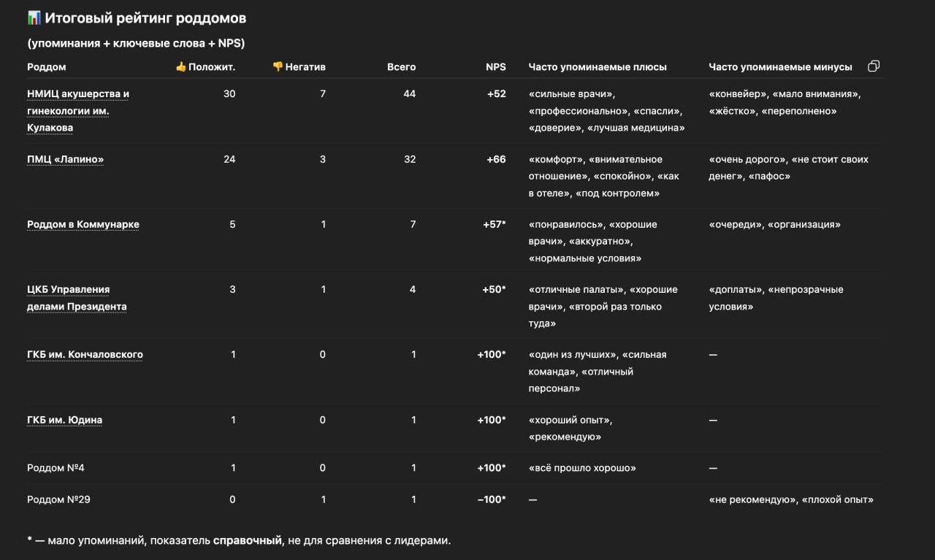This screenshot has height=560, width=935.
Task: Select the «комфорт», «внимательное отношение» pluses cell
Action: pos(604,177)
